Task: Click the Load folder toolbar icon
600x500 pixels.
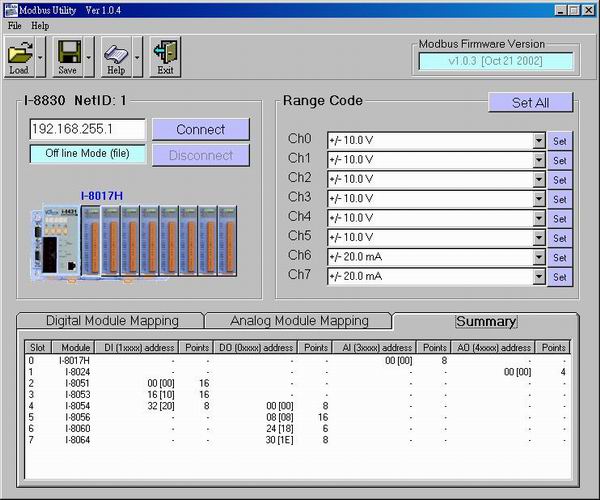Action: coord(20,57)
